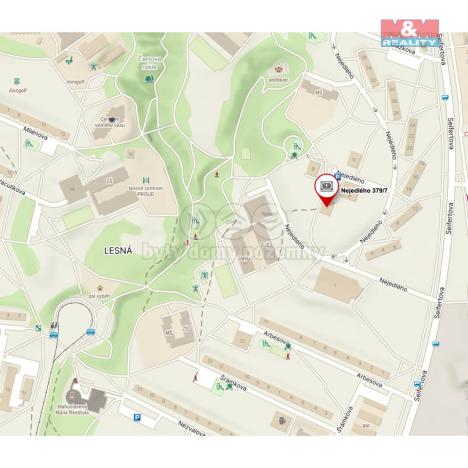The image size is (468, 468).
Task: Click the lázeňské centrum PROUD icon
Action: coord(146,180)
